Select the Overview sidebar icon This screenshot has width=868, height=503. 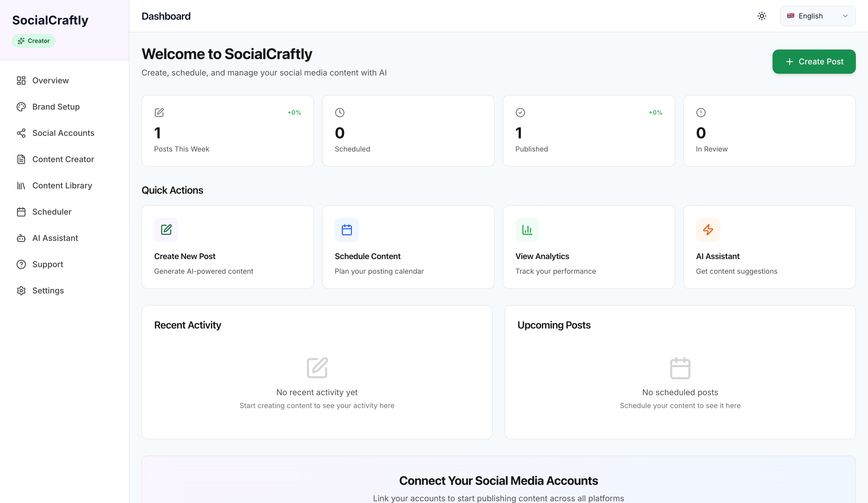click(21, 80)
